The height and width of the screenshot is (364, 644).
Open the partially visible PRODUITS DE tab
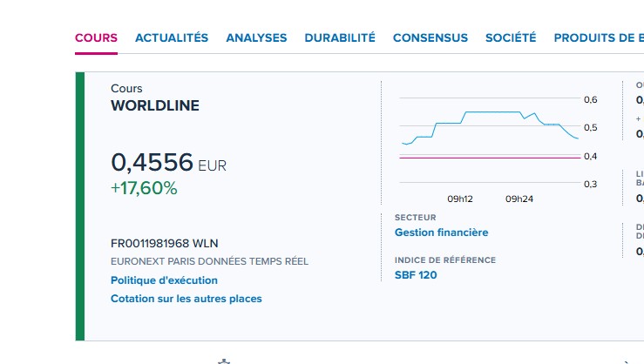(598, 38)
